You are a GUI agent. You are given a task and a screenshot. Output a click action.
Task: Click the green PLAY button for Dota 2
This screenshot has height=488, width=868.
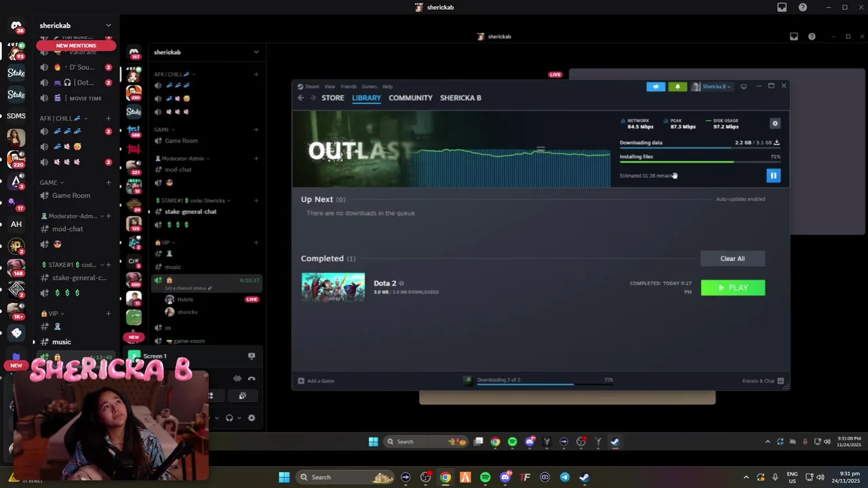coord(732,288)
